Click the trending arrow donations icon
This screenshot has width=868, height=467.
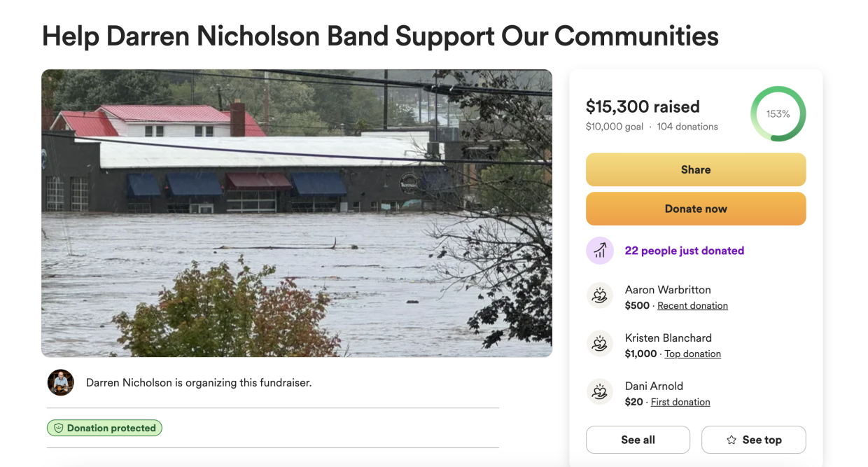(x=600, y=251)
